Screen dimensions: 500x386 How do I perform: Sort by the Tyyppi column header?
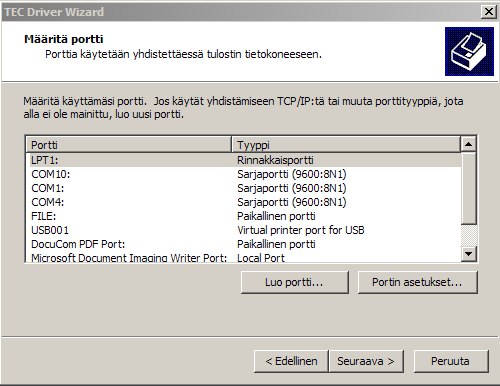346,145
